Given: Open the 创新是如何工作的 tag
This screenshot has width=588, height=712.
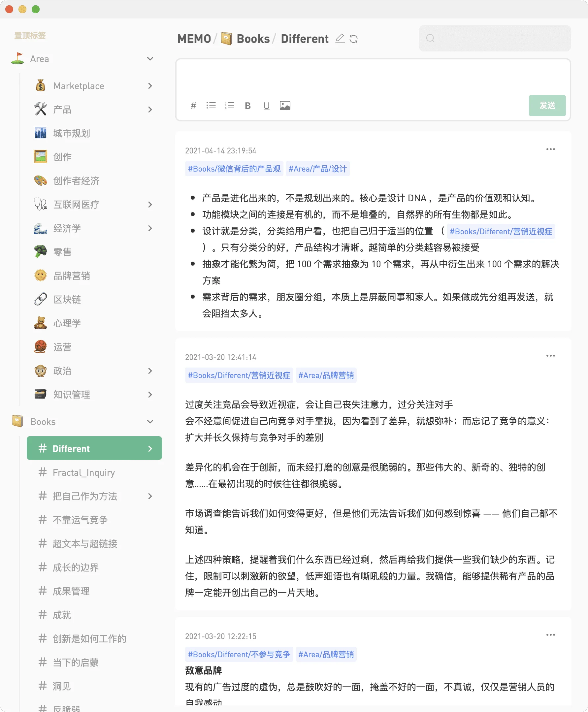Looking at the screenshot, I should (x=94, y=638).
